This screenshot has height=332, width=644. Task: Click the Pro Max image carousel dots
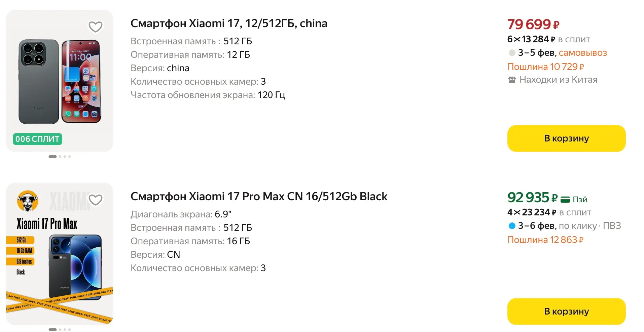[x=60, y=330]
